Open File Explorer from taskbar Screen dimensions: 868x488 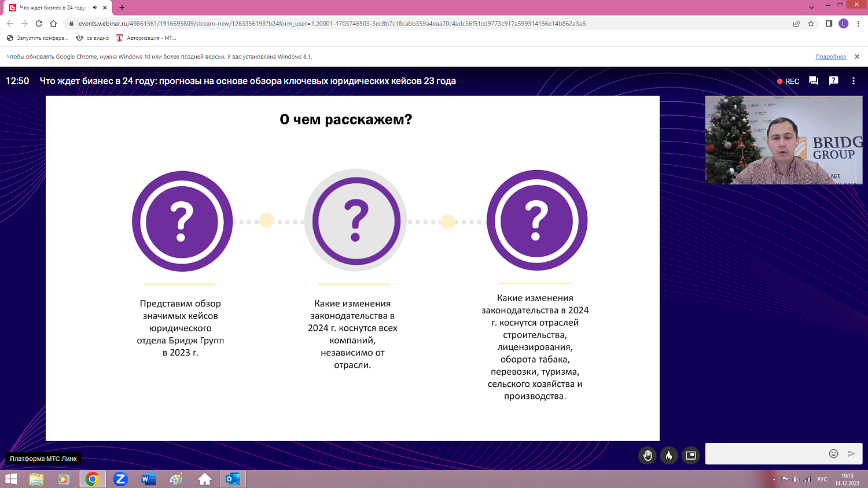coord(36,479)
